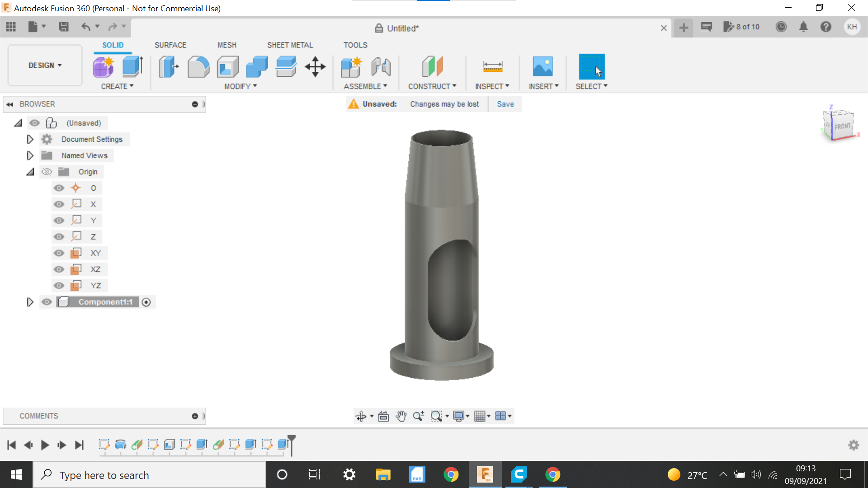Click Undo last action button
Image resolution: width=868 pixels, height=488 pixels.
pyautogui.click(x=86, y=27)
